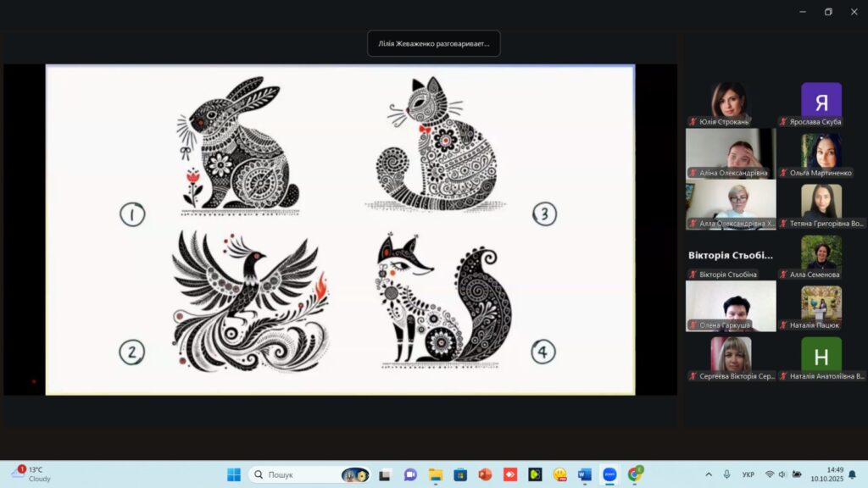Click the Windows Start button
The image size is (868, 488).
point(234,474)
